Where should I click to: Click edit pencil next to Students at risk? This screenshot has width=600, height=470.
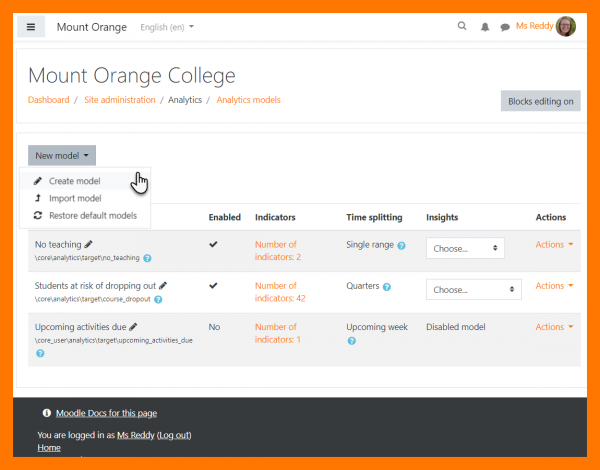163,285
